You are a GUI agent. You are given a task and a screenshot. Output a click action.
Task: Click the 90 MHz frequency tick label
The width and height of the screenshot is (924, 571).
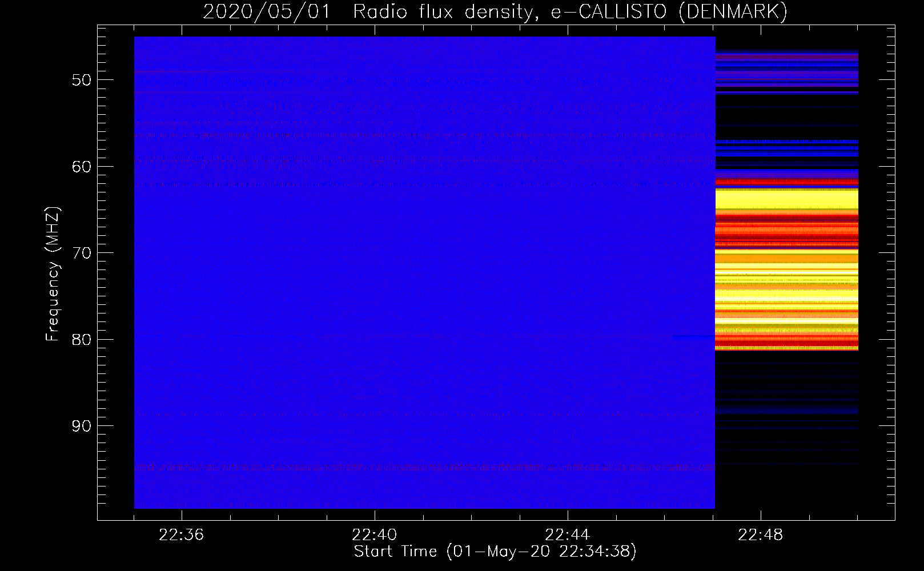[x=82, y=426]
